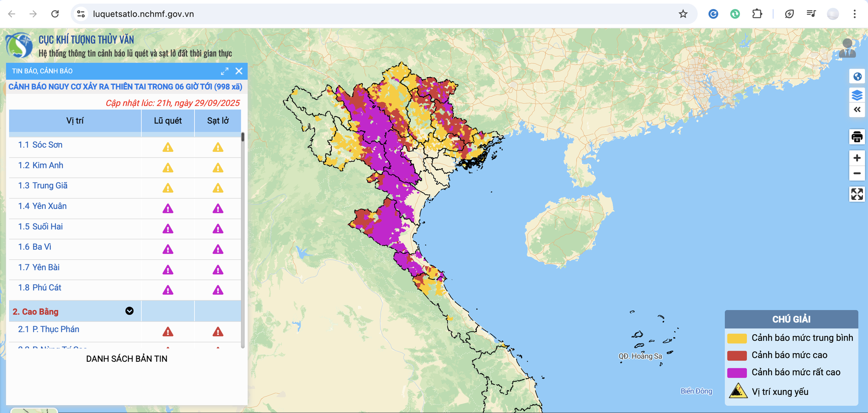The width and height of the screenshot is (868, 413).
Task: Expand the warning panel to full size
Action: coord(224,71)
